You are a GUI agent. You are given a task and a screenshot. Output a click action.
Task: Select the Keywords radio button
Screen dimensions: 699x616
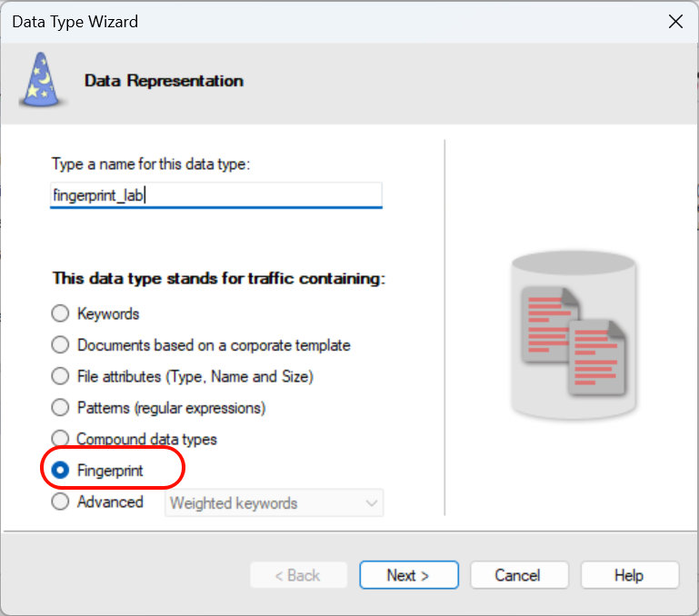click(x=60, y=313)
